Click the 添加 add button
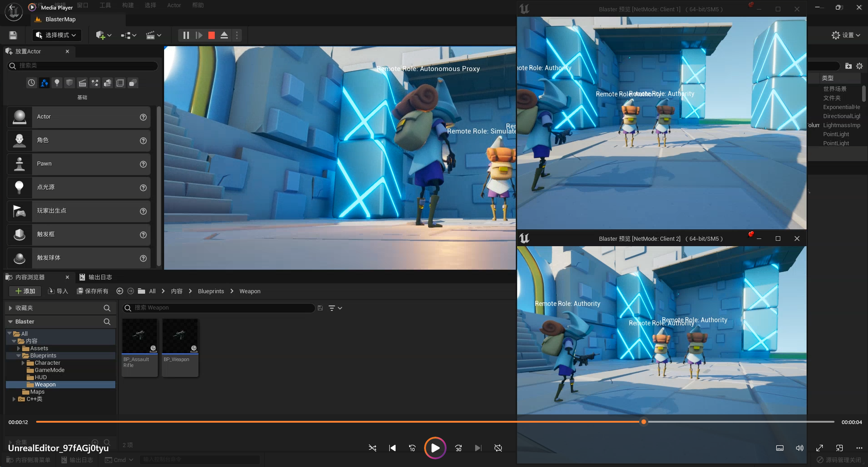The image size is (868, 467). [25, 291]
